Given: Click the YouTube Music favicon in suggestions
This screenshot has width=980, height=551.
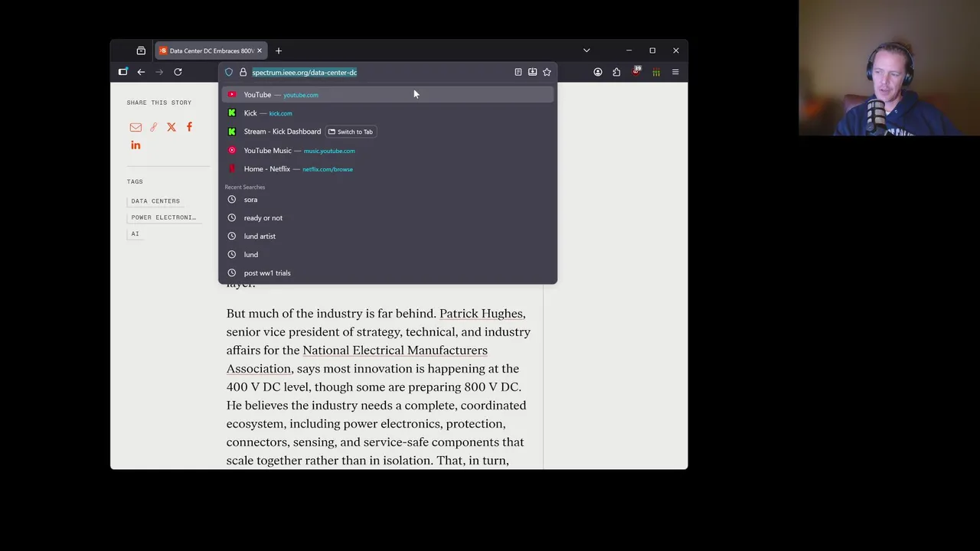Looking at the screenshot, I should [x=232, y=151].
